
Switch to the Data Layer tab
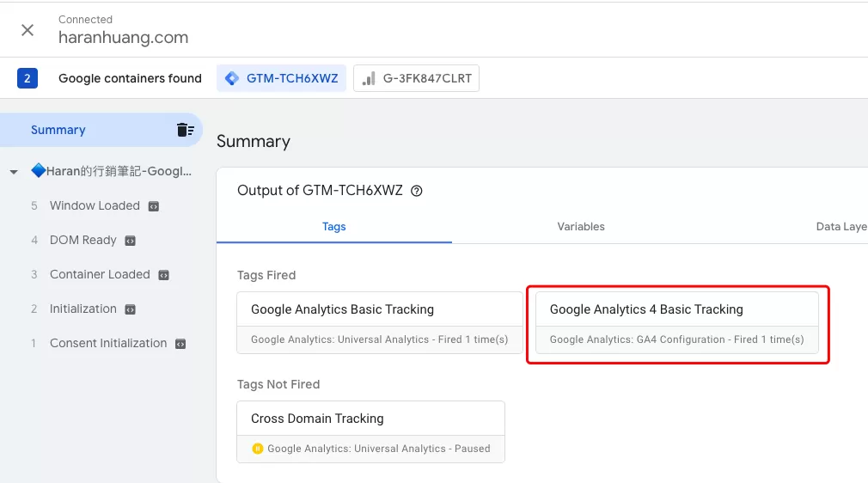(x=841, y=227)
